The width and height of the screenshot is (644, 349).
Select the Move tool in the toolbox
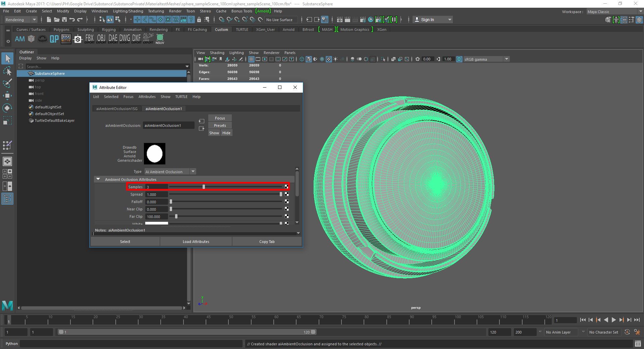click(7, 96)
